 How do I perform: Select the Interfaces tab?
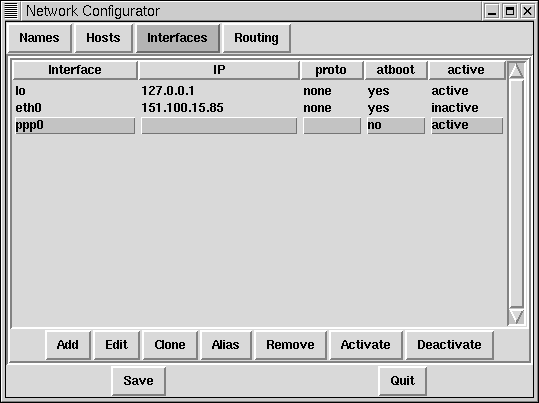177,38
